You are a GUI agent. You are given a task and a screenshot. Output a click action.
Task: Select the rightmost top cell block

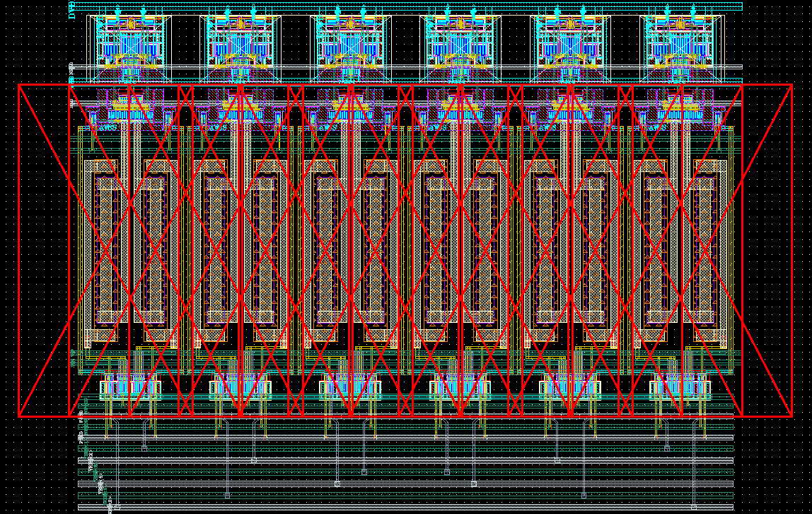[x=680, y=41]
